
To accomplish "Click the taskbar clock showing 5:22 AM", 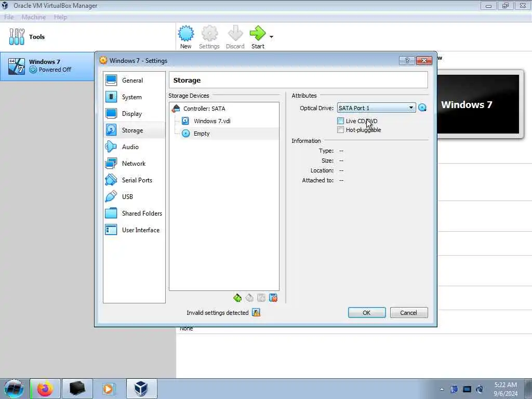I will pyautogui.click(x=506, y=389).
